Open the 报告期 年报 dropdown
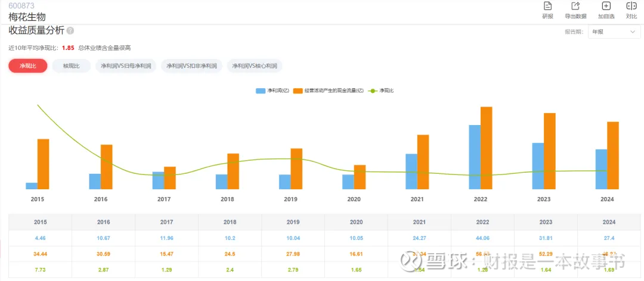Image resolution: width=644 pixels, height=281 pixels. (x=614, y=32)
